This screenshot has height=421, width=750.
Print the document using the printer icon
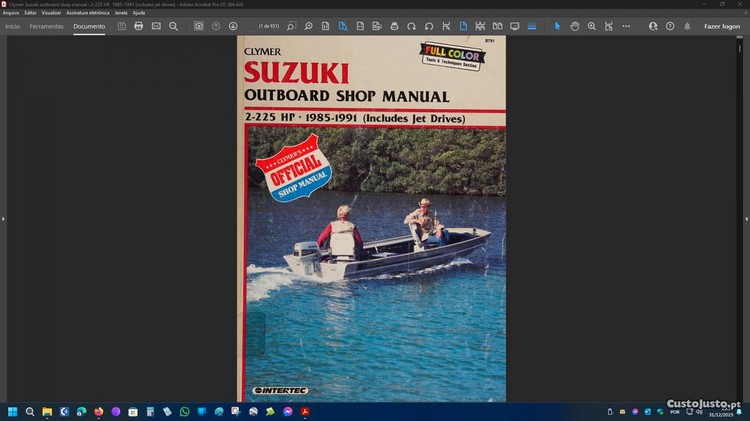pyautogui.click(x=139, y=26)
